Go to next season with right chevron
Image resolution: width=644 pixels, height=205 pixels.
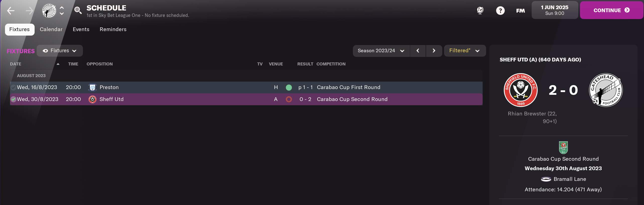pyautogui.click(x=434, y=51)
